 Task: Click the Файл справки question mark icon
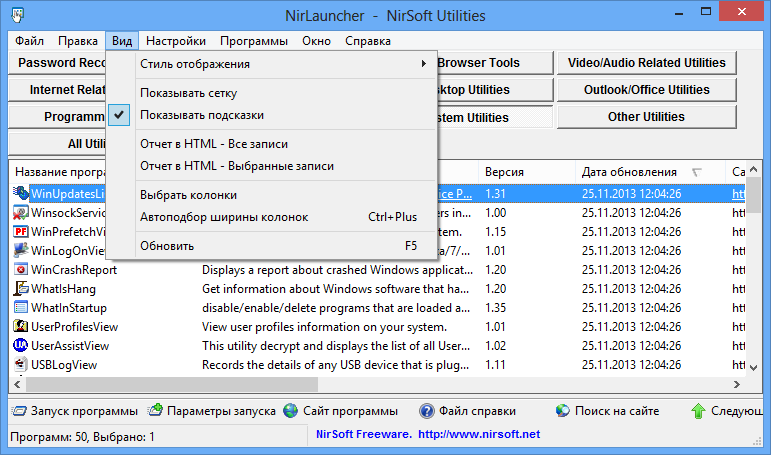point(427,411)
